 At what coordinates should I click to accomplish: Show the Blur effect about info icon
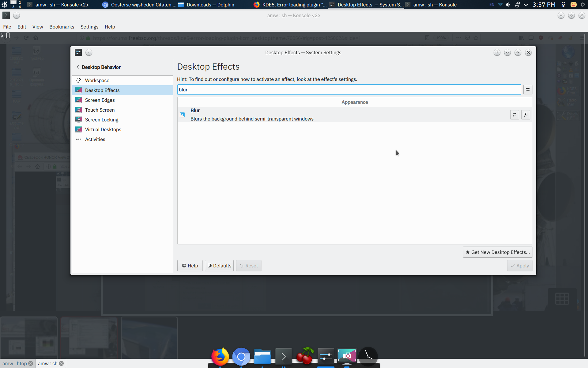click(x=526, y=115)
